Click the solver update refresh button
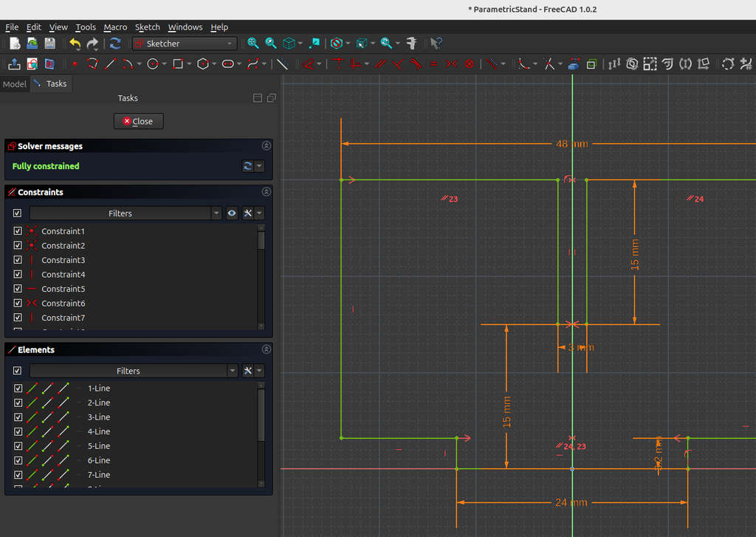The height and width of the screenshot is (537, 756). pyautogui.click(x=248, y=166)
